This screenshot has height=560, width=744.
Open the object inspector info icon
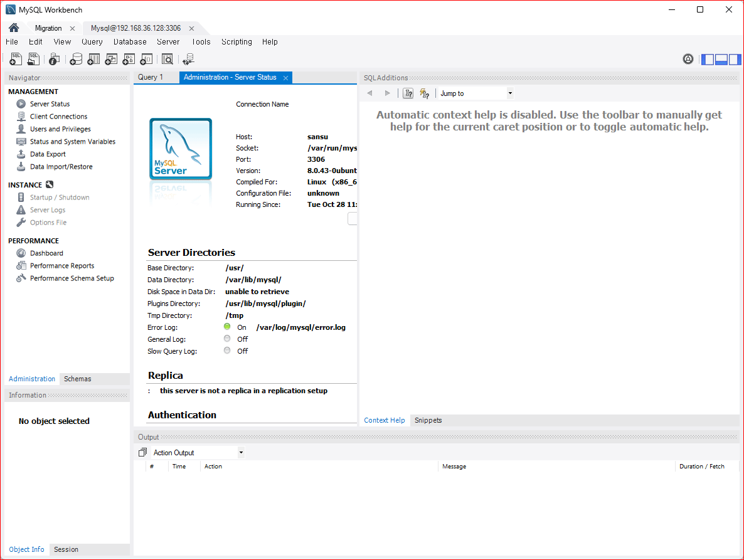(x=54, y=59)
